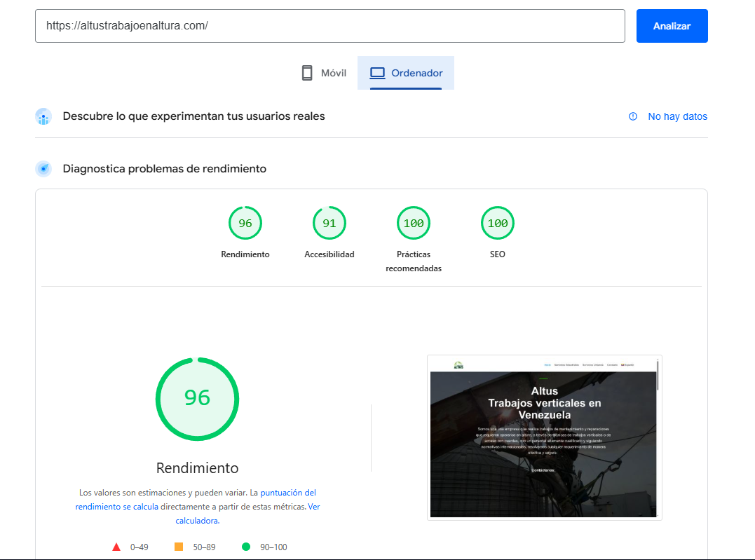Image resolution: width=755 pixels, height=560 pixels.
Task: Click the red triangle 0–49 legend icon
Action: (x=116, y=547)
